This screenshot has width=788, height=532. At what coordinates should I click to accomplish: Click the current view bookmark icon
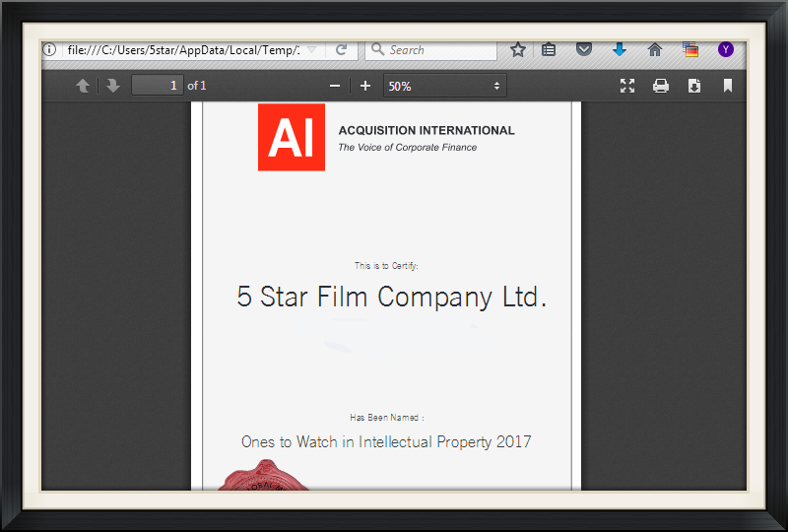coord(727,86)
